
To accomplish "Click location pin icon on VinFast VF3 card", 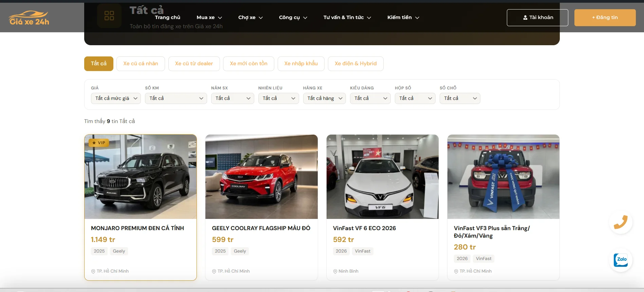I will click(x=456, y=271).
